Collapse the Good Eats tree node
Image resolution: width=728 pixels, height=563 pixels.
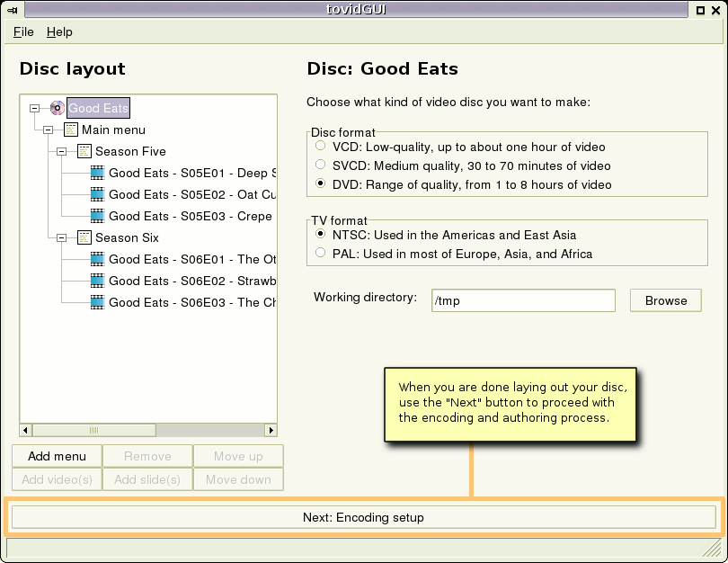(33, 107)
